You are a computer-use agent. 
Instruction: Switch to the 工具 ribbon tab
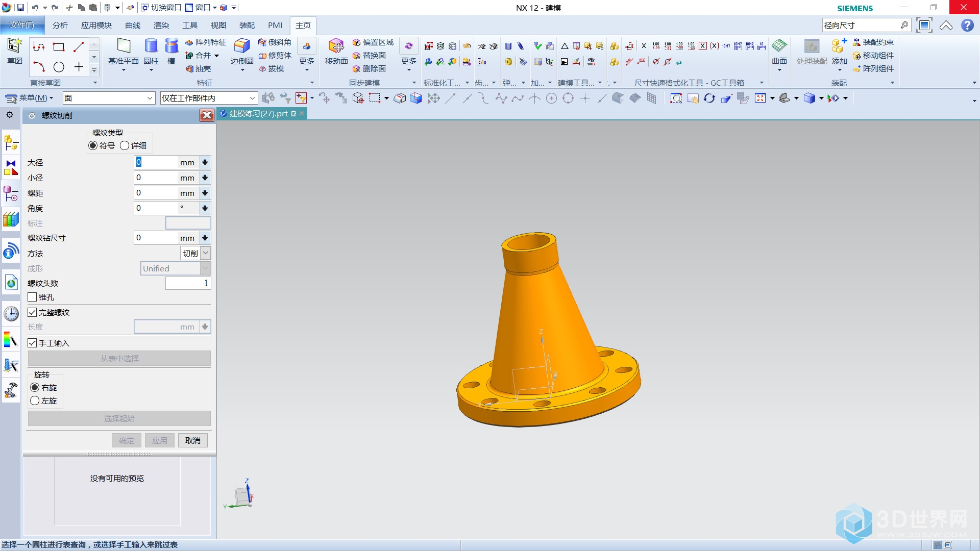pyautogui.click(x=190, y=25)
